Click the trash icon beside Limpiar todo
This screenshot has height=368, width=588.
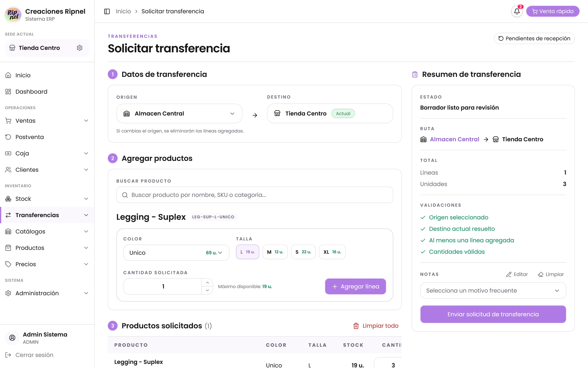coord(356,326)
